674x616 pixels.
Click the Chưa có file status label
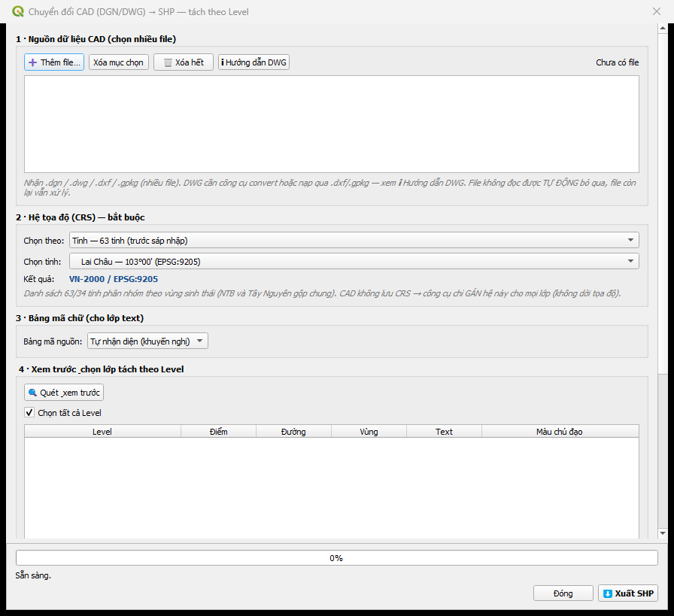click(618, 62)
